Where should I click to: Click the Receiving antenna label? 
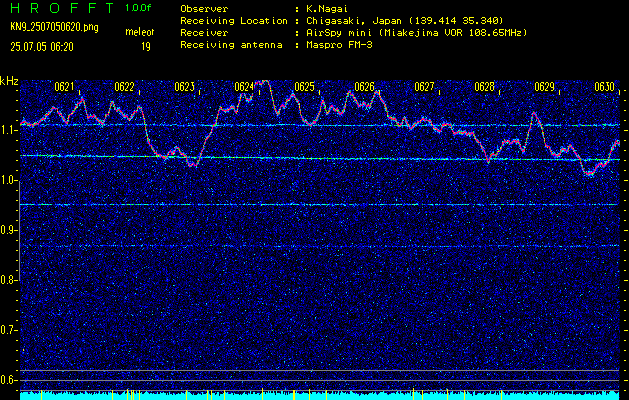tap(231, 45)
